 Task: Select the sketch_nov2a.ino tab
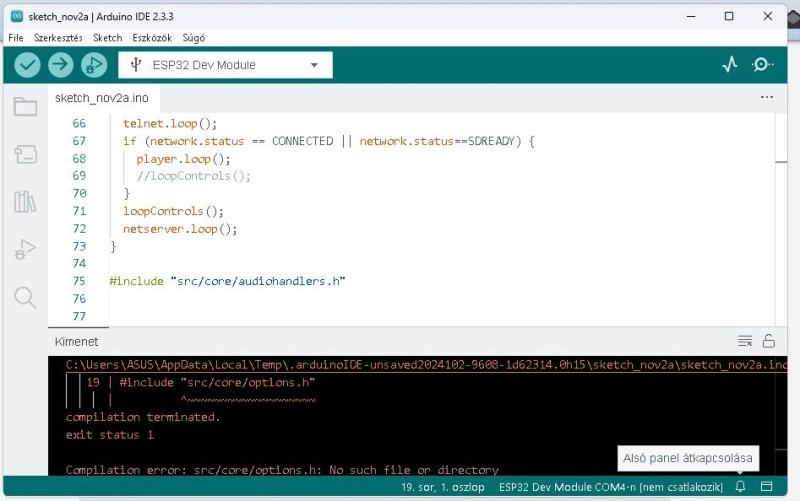102,98
